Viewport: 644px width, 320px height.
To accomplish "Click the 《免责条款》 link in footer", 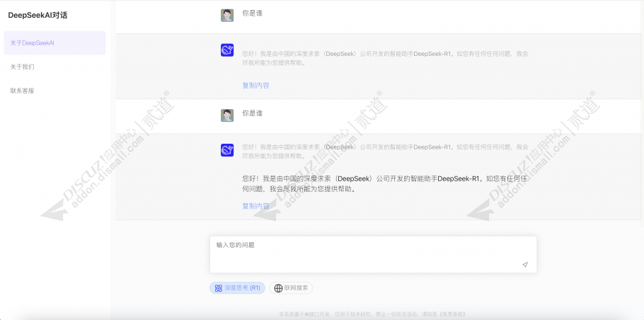I will [453, 314].
